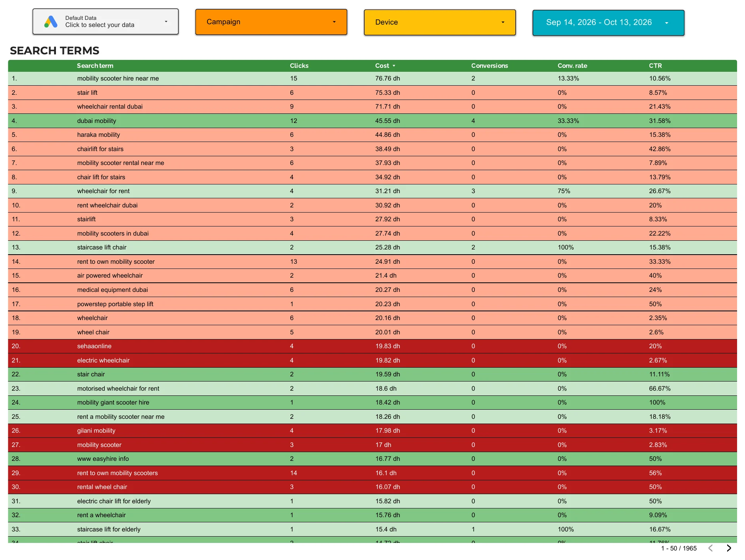
Task: Click 'electric wheelchair' search term
Action: coord(104,361)
